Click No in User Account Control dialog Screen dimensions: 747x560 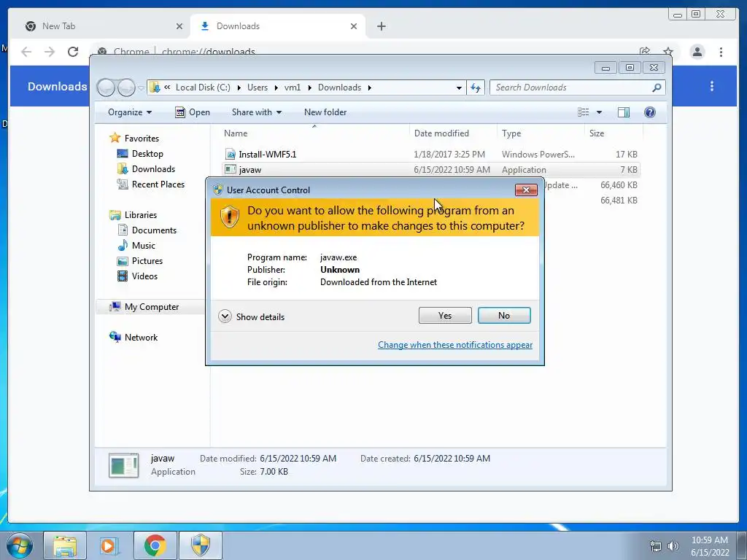click(x=504, y=316)
